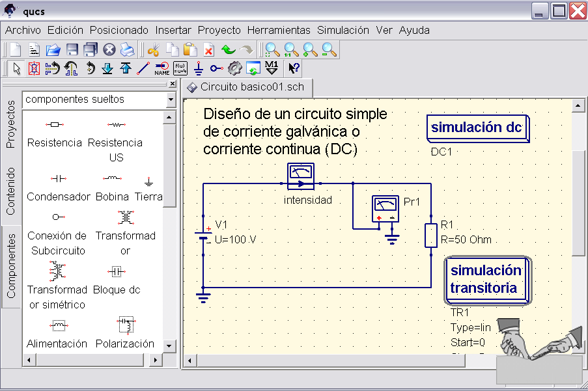Insert a Ground symbol from toolbar

199,68
